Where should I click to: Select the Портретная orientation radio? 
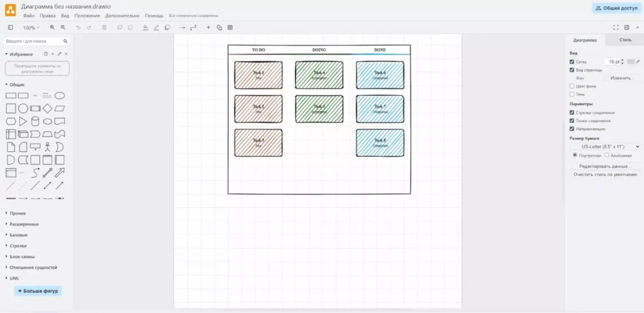coord(575,155)
